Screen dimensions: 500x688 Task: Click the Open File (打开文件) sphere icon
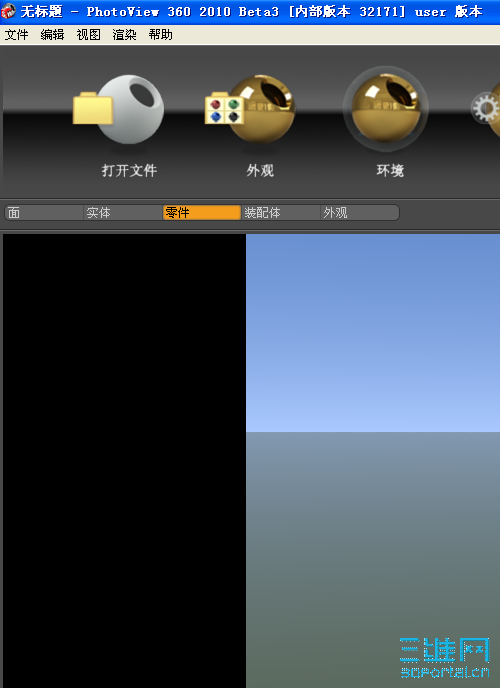pos(118,109)
